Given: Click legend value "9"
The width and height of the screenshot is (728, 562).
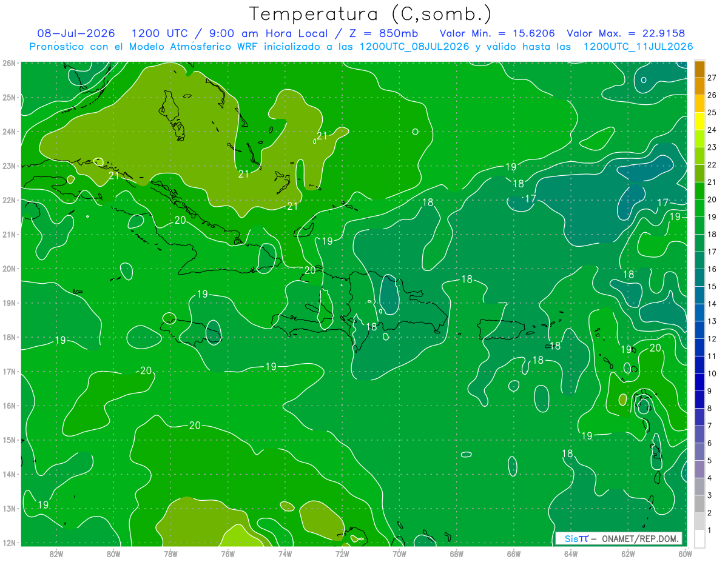Looking at the screenshot, I should pyautogui.click(x=710, y=391).
